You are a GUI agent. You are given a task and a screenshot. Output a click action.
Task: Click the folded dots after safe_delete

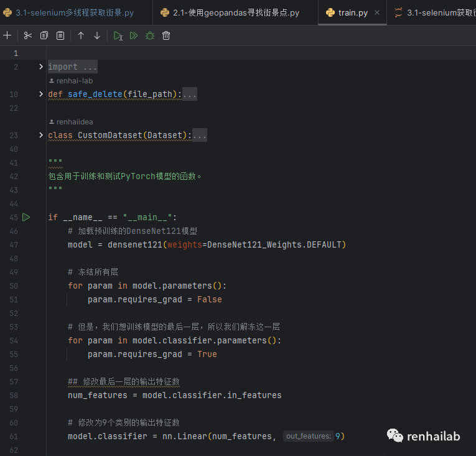click(190, 94)
